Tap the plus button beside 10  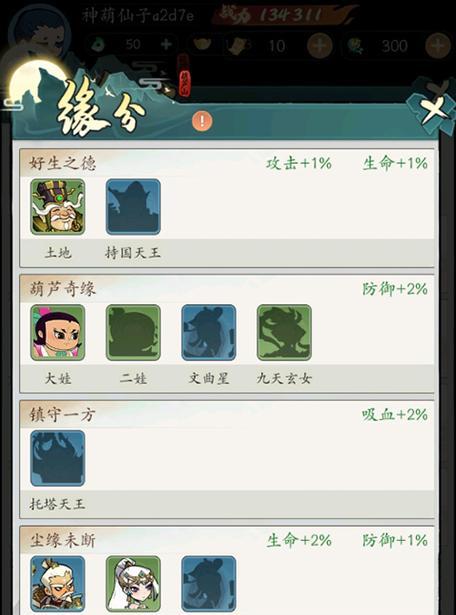pos(320,45)
